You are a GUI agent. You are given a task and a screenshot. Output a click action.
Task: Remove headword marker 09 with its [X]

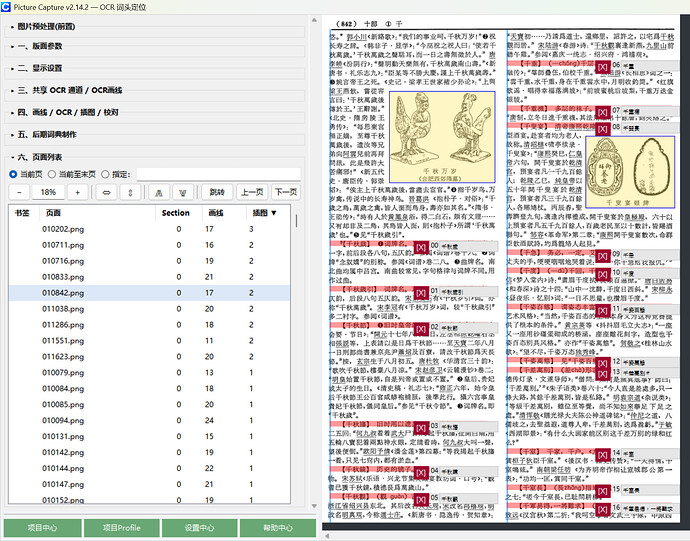coord(602,256)
